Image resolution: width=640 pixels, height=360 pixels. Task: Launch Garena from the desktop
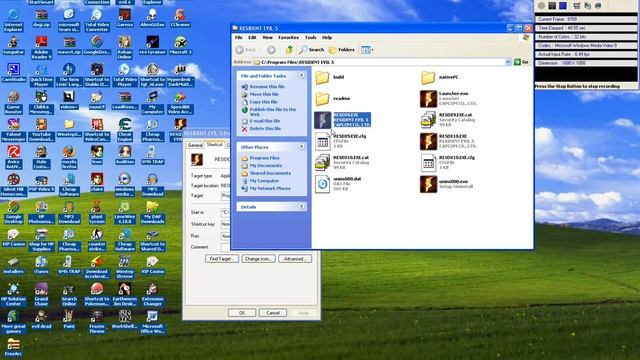point(125,18)
